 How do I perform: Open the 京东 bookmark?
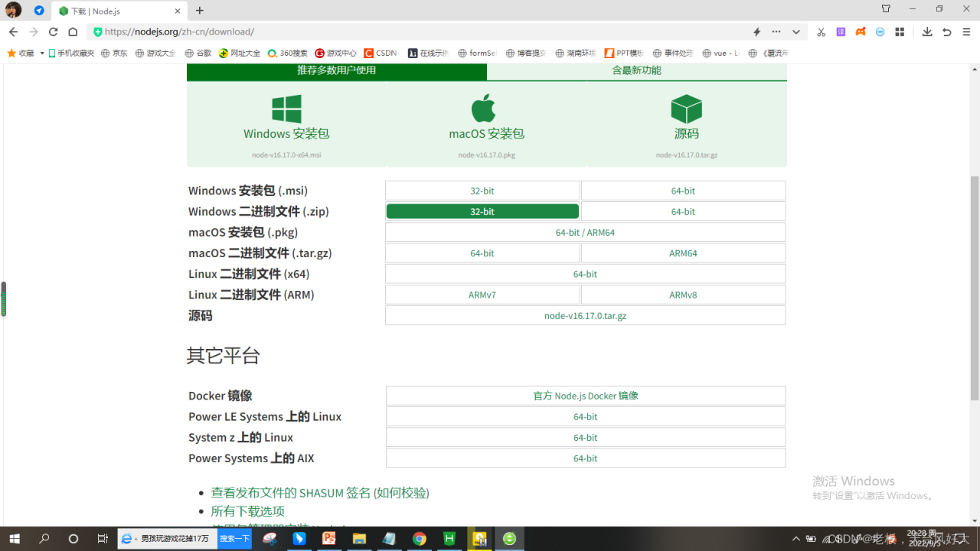[115, 54]
